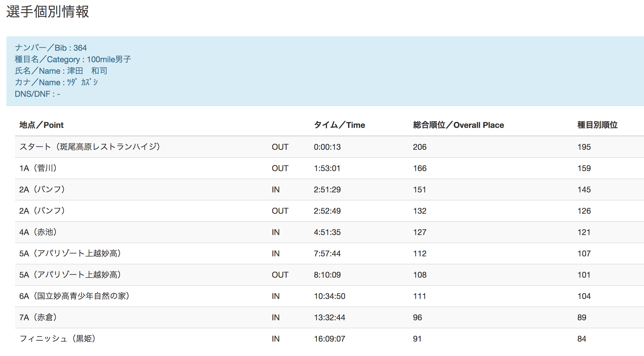Click the 2A バンフ OUT time 2:52:49
Image resolution: width=644 pixels, height=356 pixels.
coord(327,211)
